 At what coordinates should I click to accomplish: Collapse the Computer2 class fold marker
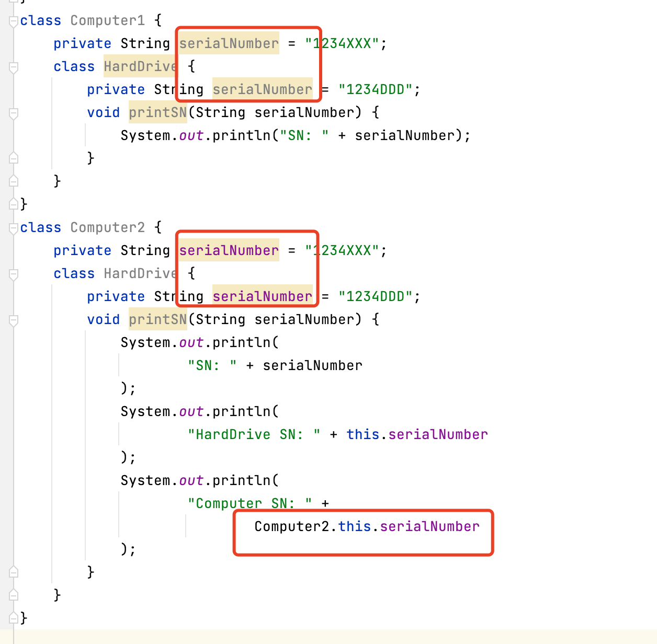pyautogui.click(x=14, y=228)
